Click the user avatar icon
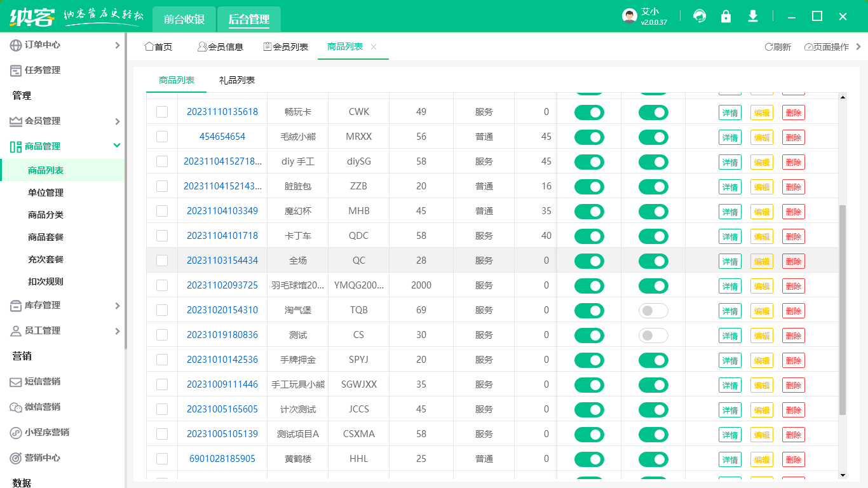 point(629,17)
